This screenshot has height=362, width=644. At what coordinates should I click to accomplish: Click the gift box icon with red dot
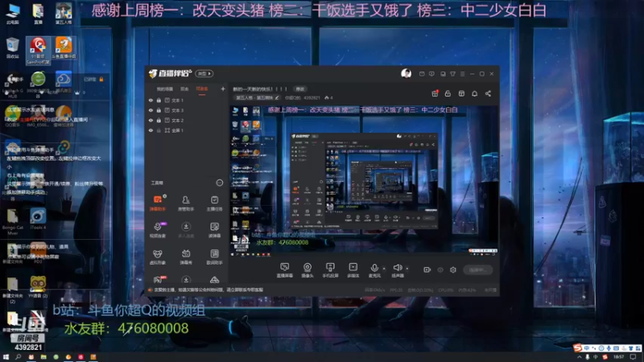pyautogui.click(x=435, y=93)
